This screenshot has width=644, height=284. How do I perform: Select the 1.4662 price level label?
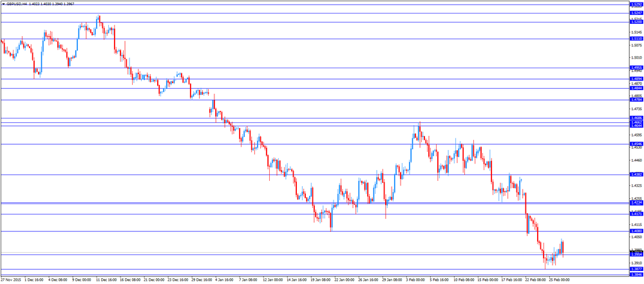click(x=636, y=122)
